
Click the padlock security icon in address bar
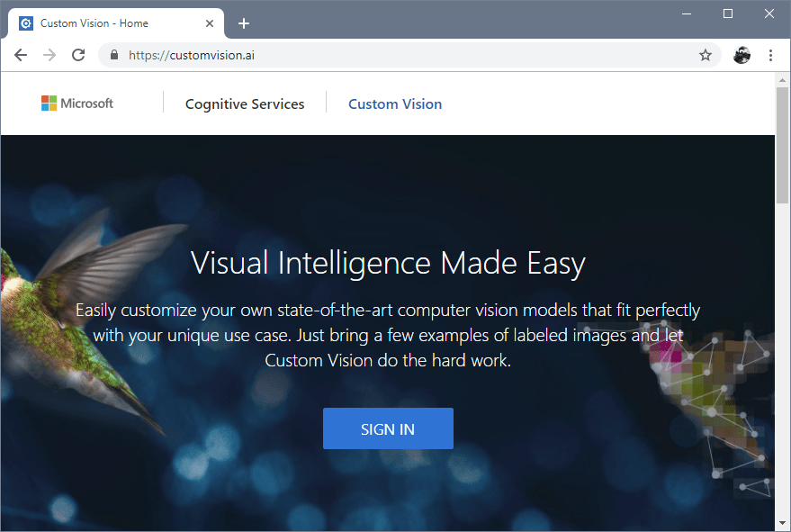click(x=113, y=54)
